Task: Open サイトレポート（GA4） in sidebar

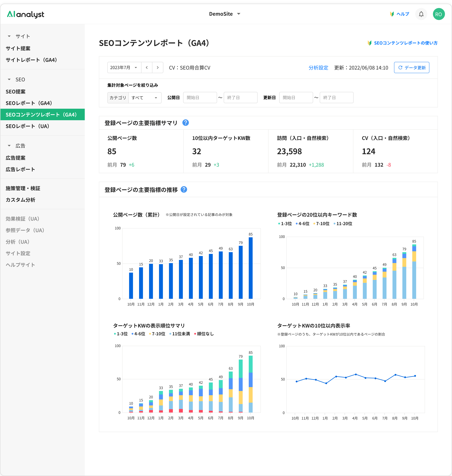Action: click(x=31, y=60)
